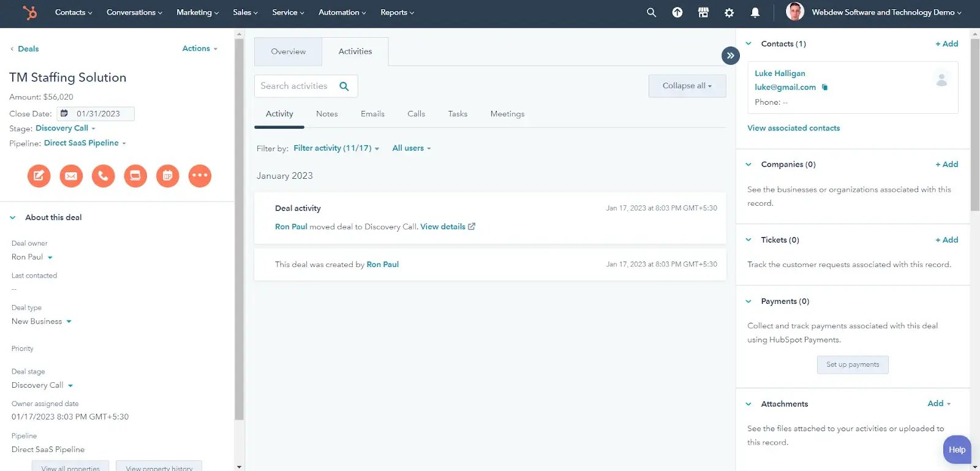Open the settings gear
This screenshot has width=980, height=471.
point(729,12)
